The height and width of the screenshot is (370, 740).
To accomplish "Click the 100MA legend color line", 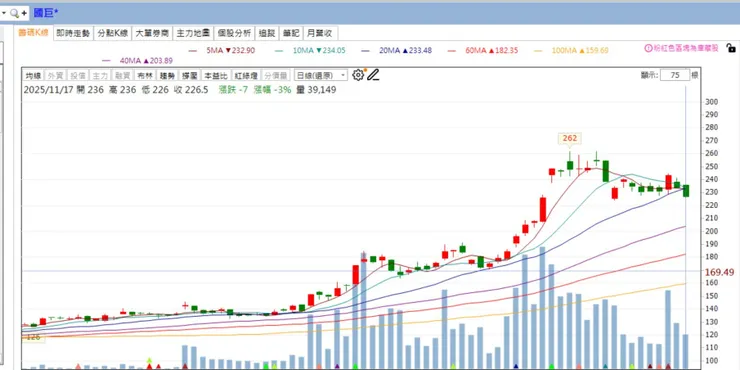I will 538,50.
